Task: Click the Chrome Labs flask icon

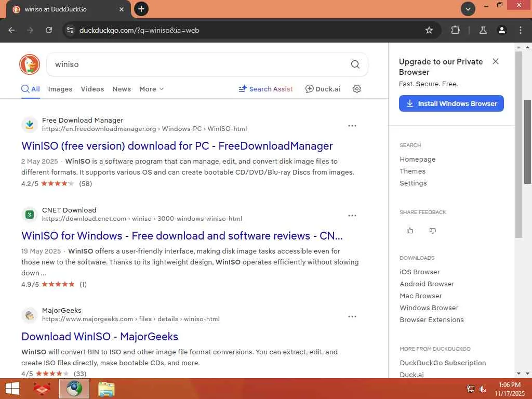Action: pyautogui.click(x=483, y=30)
